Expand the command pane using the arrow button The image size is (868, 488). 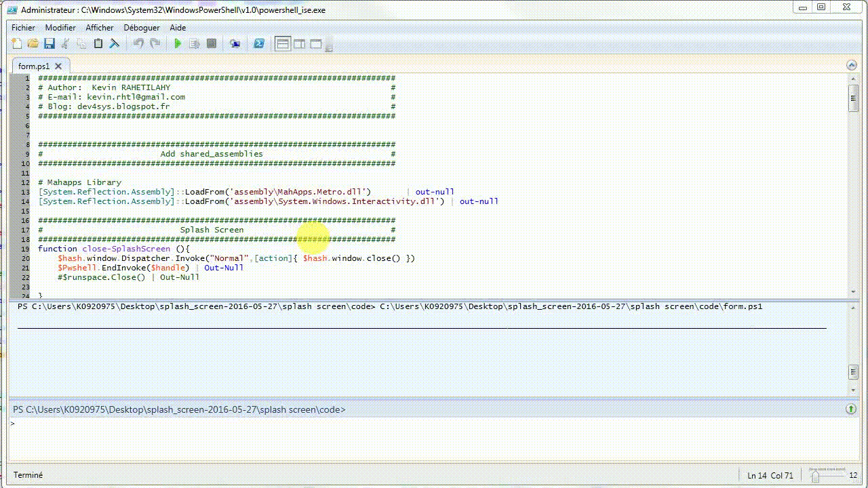pyautogui.click(x=852, y=409)
